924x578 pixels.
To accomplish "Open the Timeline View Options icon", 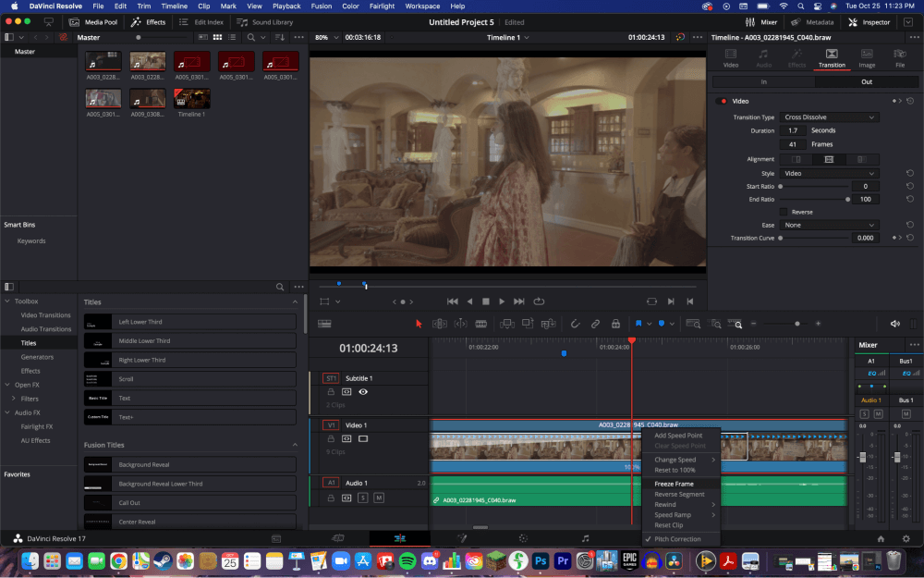I will tap(324, 324).
